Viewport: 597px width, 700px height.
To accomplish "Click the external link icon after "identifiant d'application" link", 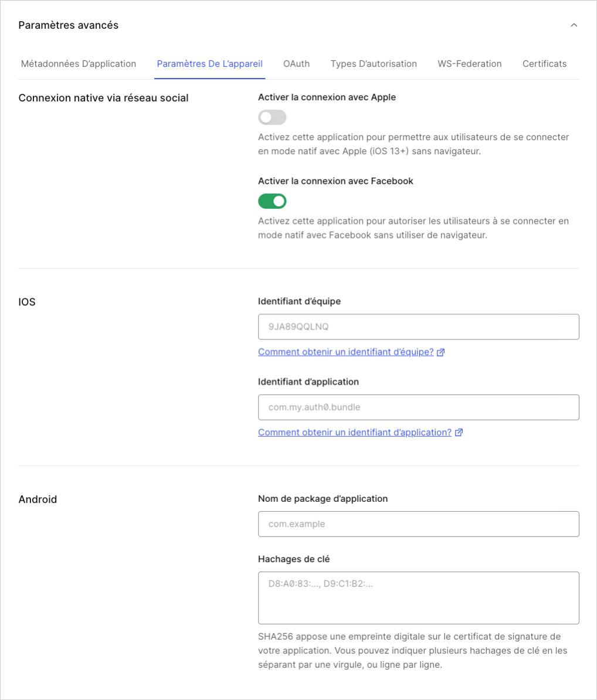I will coord(459,432).
